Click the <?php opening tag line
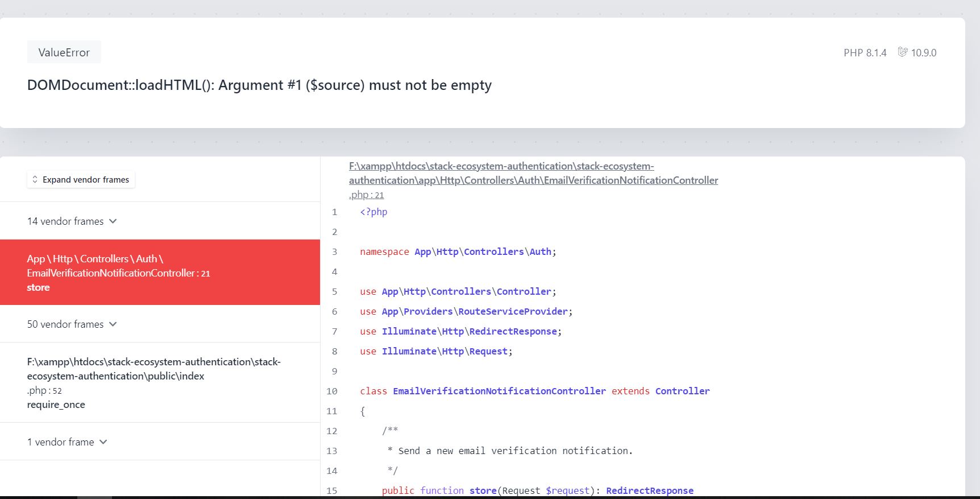Viewport: 980px width, 499px height. coord(373,212)
